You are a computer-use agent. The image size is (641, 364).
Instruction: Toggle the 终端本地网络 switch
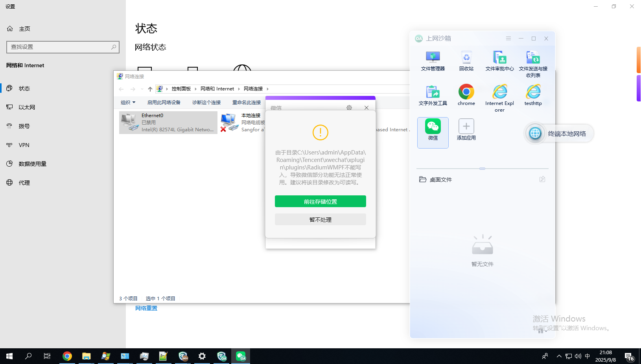tap(535, 134)
